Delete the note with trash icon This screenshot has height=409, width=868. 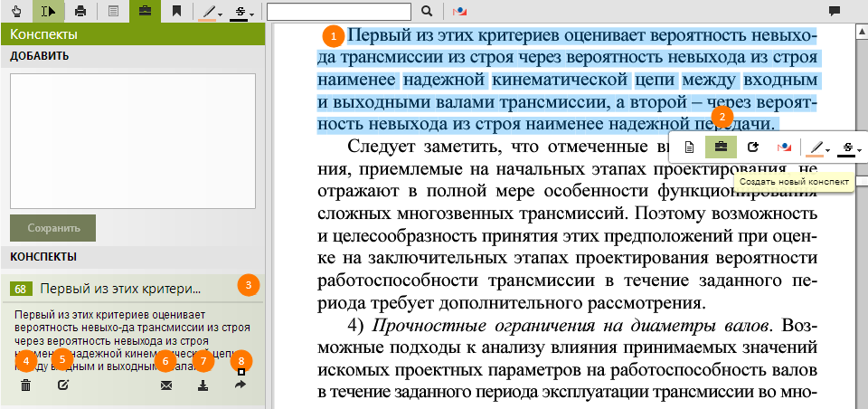[25, 385]
